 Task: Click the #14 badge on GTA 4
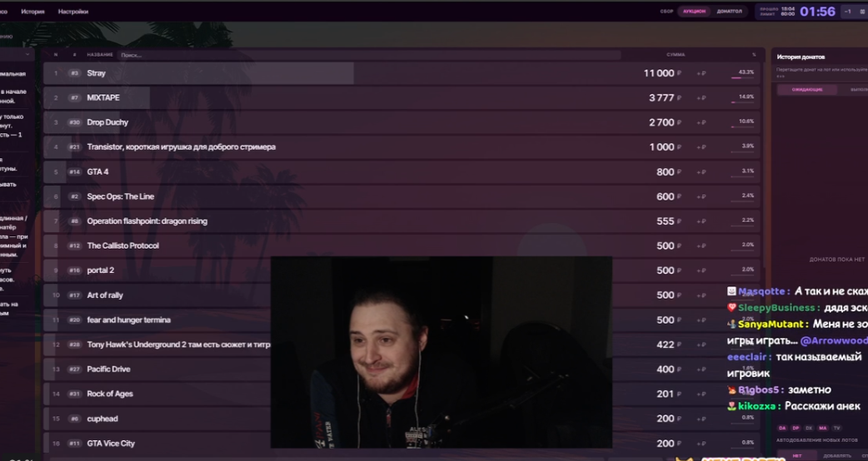click(x=74, y=172)
